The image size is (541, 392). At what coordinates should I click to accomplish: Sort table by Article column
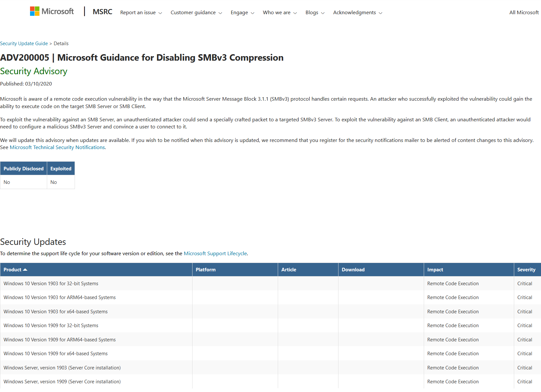point(308,270)
